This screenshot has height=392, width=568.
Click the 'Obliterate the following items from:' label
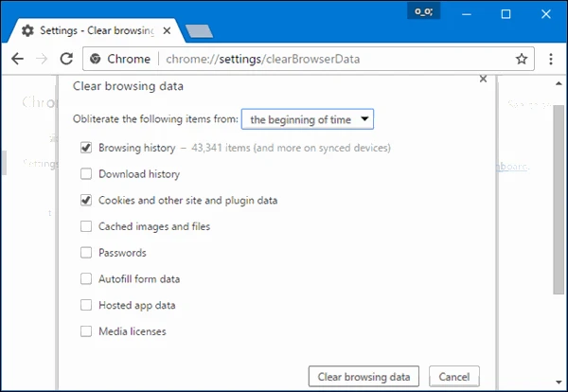(155, 119)
